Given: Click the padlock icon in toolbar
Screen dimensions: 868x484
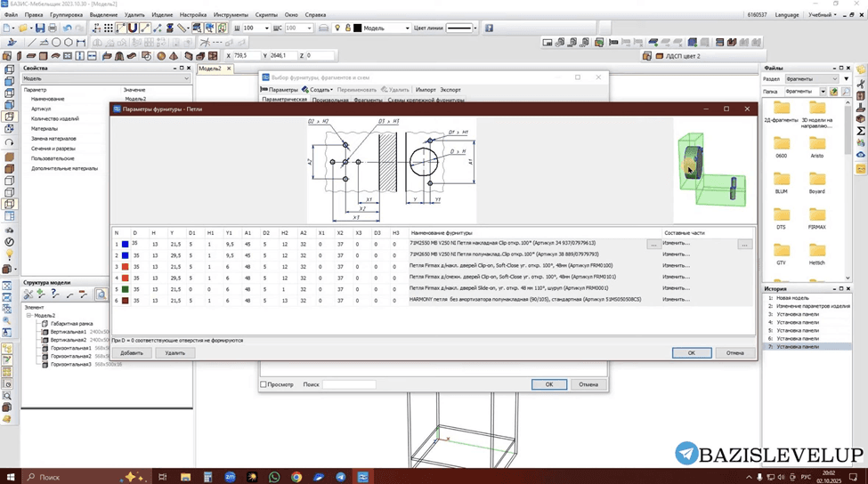Looking at the screenshot, I should click(347, 28).
